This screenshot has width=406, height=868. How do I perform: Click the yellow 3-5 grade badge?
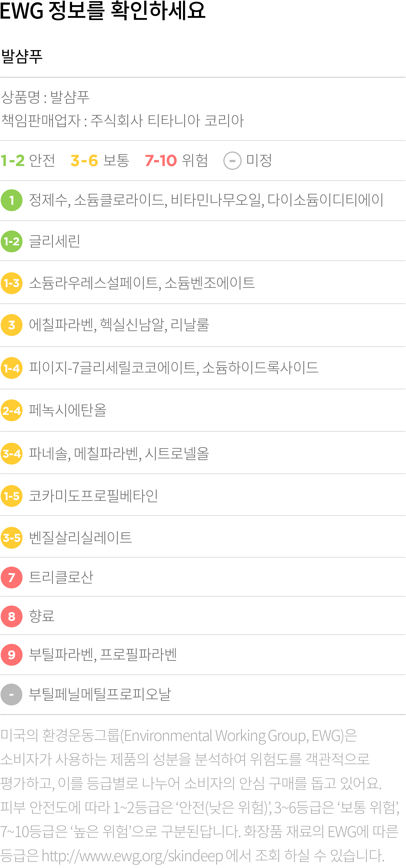[x=11, y=538]
